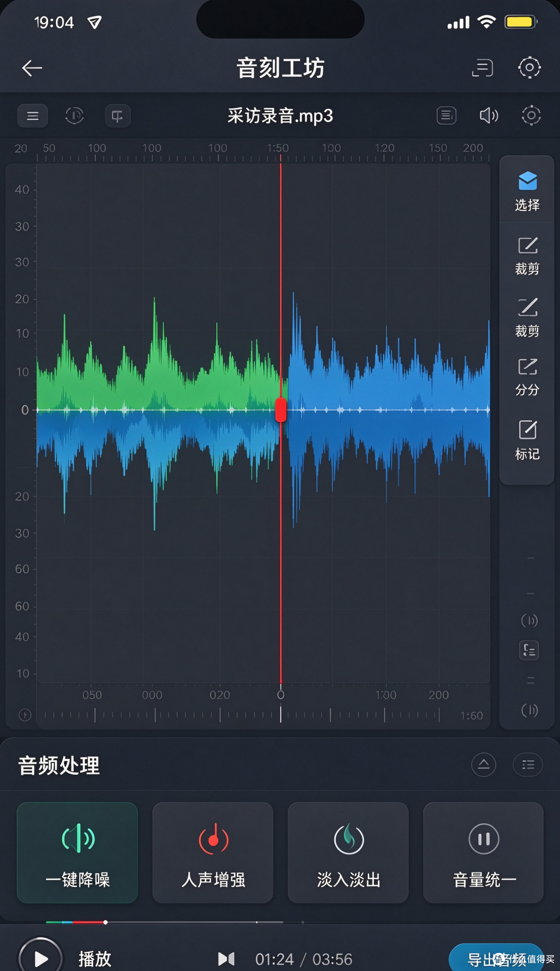Image resolution: width=560 pixels, height=971 pixels.
Task: Tap the dashed-circle icon beside the hamburger menu
Action: [74, 116]
